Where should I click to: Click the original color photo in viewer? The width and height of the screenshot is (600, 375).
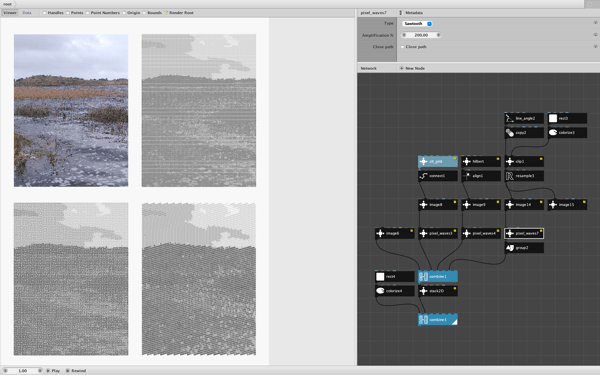71,111
